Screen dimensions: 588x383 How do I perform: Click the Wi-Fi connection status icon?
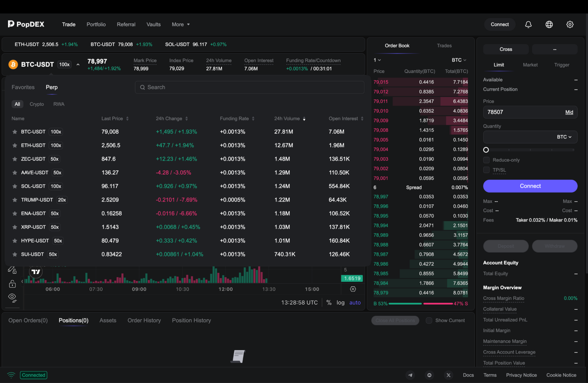coord(11,375)
